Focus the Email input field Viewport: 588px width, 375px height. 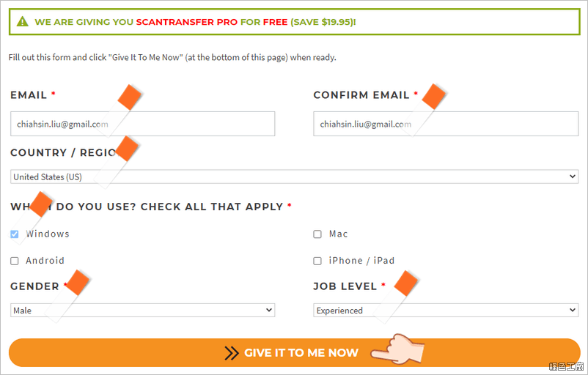click(x=142, y=124)
